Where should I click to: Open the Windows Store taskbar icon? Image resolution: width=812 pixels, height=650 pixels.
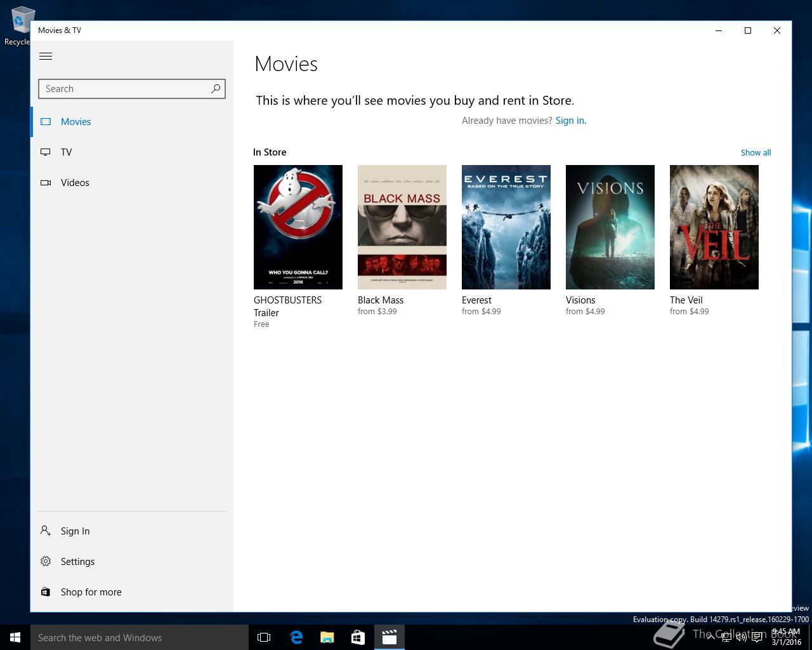tap(358, 637)
